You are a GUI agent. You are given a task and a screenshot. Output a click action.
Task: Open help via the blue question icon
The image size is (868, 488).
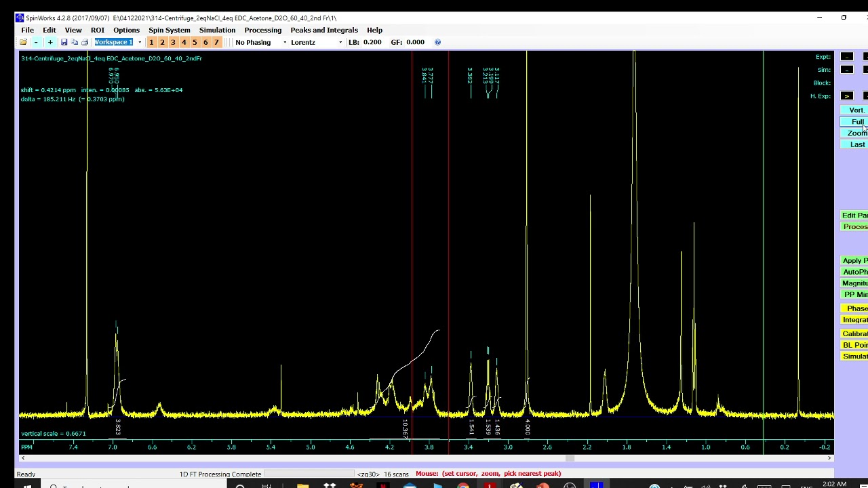pyautogui.click(x=437, y=42)
